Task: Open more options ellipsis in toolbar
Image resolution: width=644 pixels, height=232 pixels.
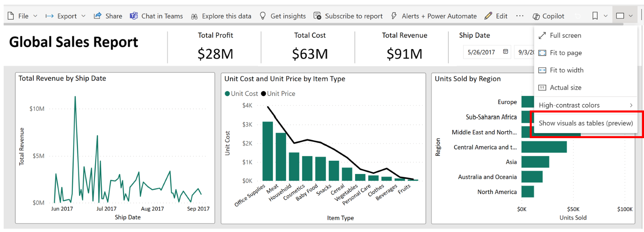Action: click(520, 16)
